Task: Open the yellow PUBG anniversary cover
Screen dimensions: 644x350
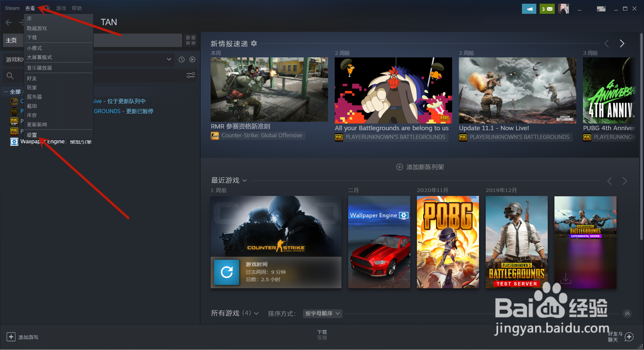Action: pyautogui.click(x=448, y=242)
